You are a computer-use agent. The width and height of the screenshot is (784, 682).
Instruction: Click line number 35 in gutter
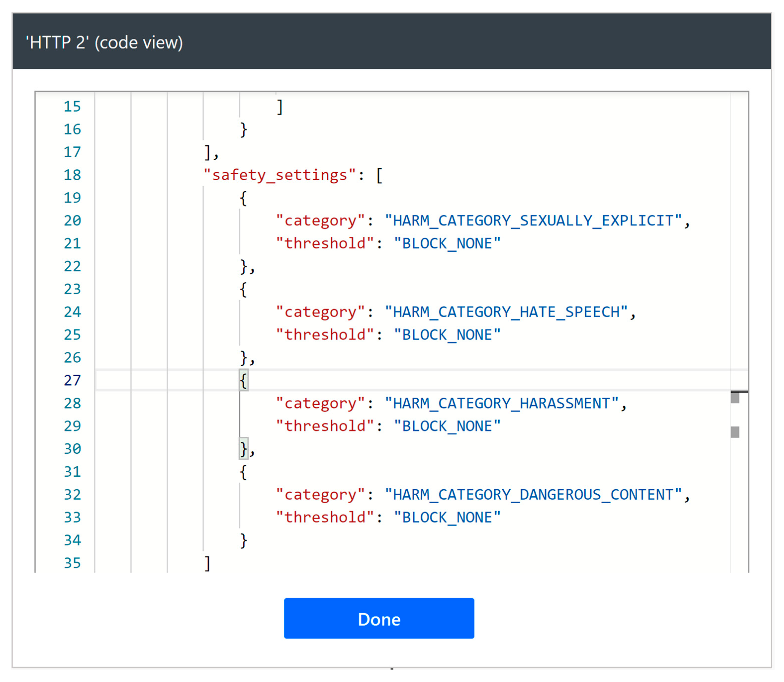coord(72,563)
